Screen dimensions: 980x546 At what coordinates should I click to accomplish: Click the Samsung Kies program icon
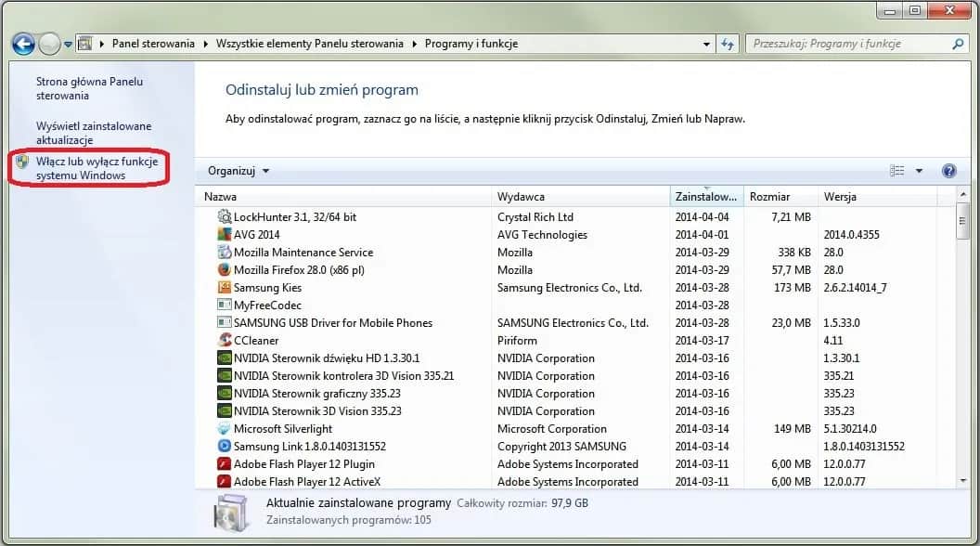click(224, 287)
